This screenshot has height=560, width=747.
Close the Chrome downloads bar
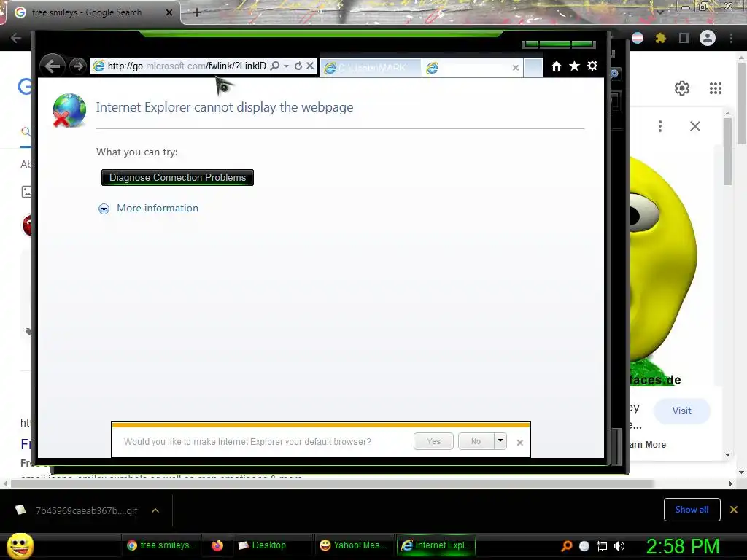click(x=734, y=510)
